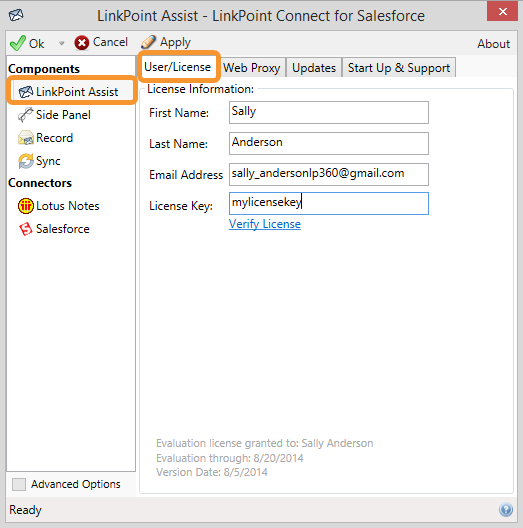The height and width of the screenshot is (528, 523).
Task: Open the Salesforce connector icon
Action: click(26, 229)
